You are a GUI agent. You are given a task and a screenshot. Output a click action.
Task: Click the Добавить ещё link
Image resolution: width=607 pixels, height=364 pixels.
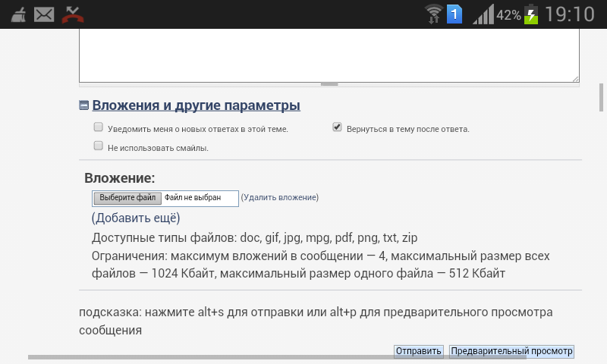click(x=136, y=218)
